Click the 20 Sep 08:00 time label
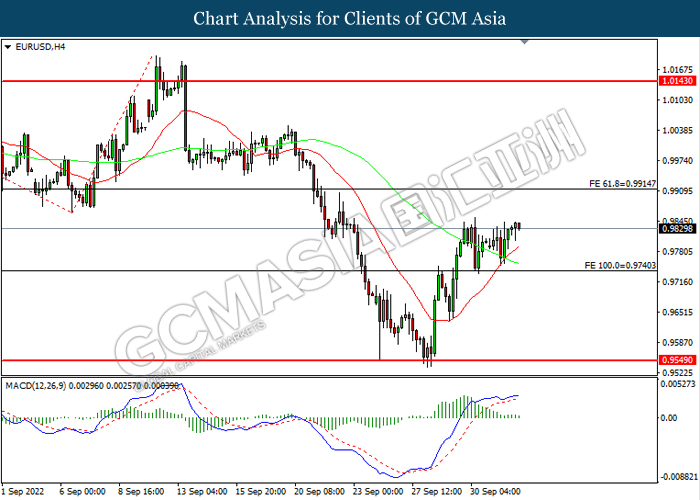The image size is (700, 500). pyautogui.click(x=319, y=492)
